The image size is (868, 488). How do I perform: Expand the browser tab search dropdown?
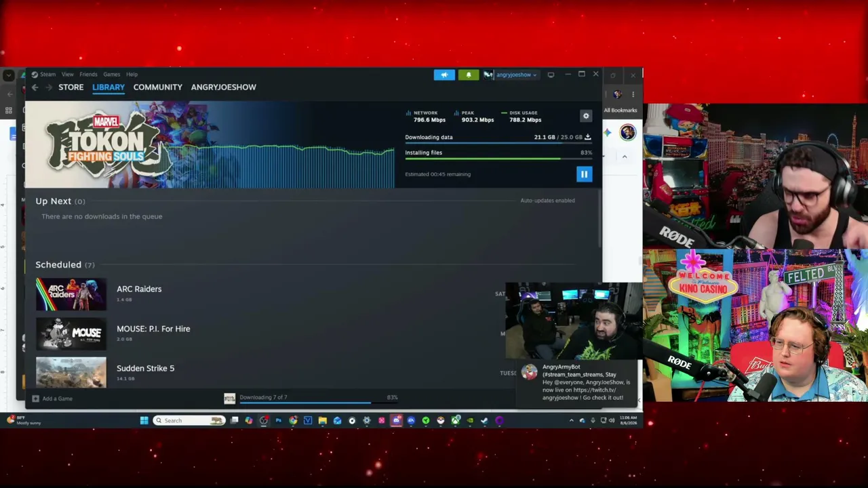tap(8, 75)
